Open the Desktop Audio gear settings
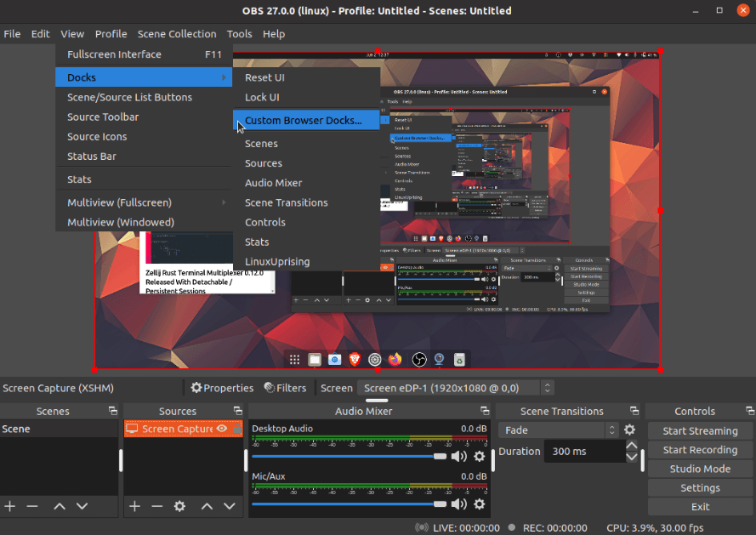Image resolution: width=756 pixels, height=535 pixels. click(480, 457)
